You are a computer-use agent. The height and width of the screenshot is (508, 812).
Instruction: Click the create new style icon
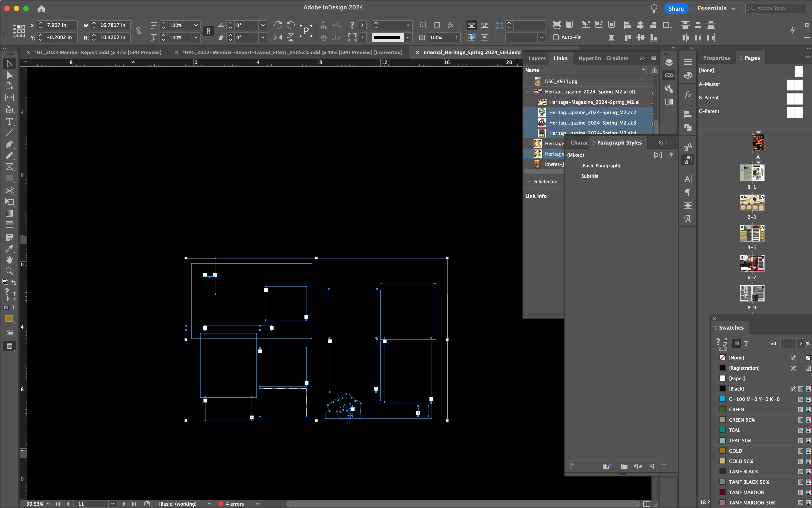pyautogui.click(x=651, y=466)
